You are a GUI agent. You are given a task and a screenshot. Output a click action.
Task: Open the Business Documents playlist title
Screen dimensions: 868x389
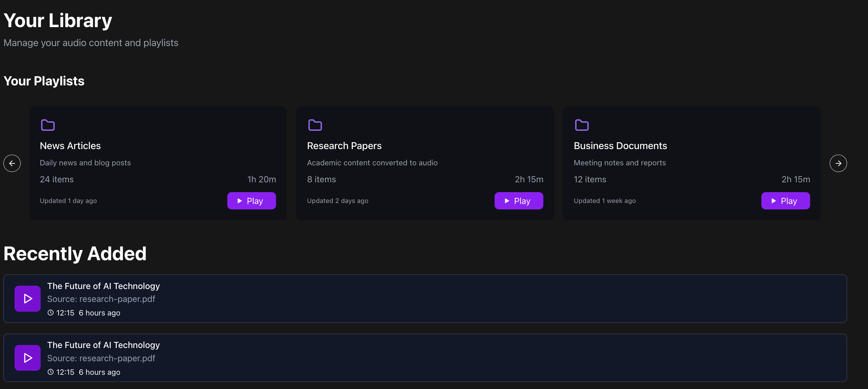tap(620, 146)
